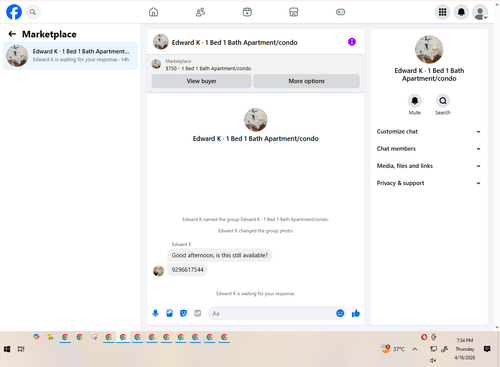The width and height of the screenshot is (500, 367).
Task: Click the 9296617544 message bubble
Action: [x=187, y=270]
